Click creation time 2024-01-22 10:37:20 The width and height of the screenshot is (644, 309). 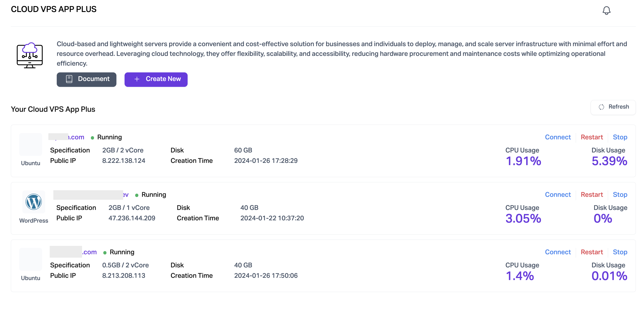pyautogui.click(x=272, y=218)
